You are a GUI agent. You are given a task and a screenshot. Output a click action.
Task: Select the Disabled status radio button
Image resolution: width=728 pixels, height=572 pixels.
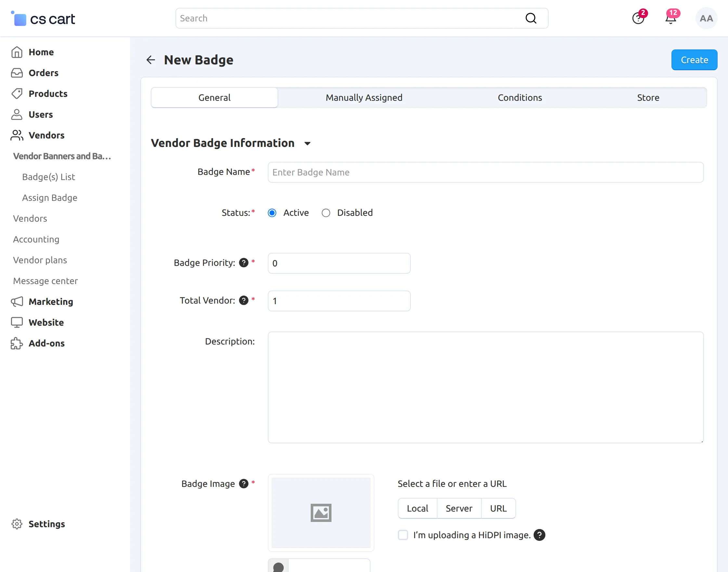click(326, 213)
